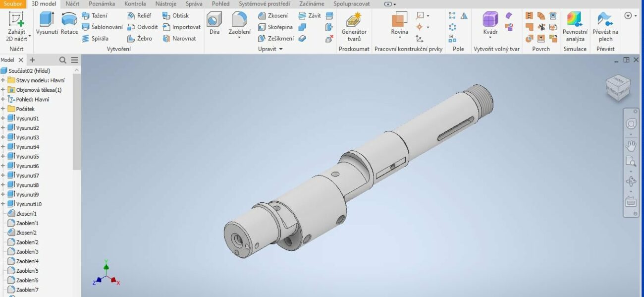Expand the Rovina work plane dropdown
The height and width of the screenshot is (297, 644).
399,38
